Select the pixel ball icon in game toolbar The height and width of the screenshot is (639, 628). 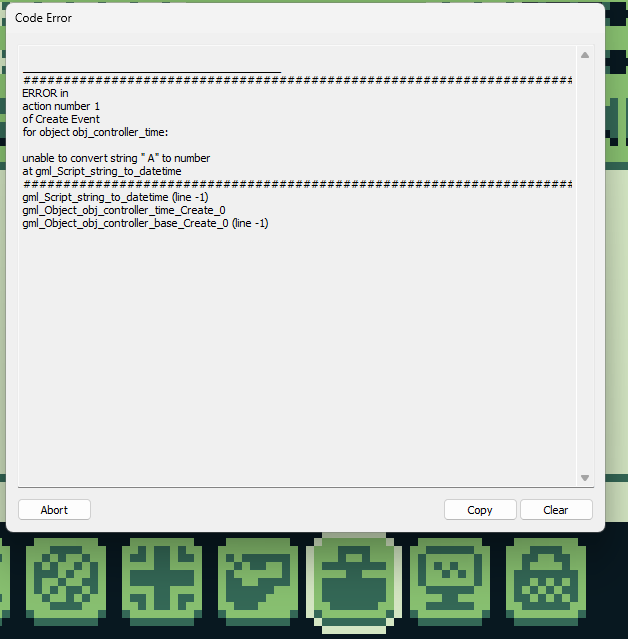pyautogui.click(x=66, y=582)
